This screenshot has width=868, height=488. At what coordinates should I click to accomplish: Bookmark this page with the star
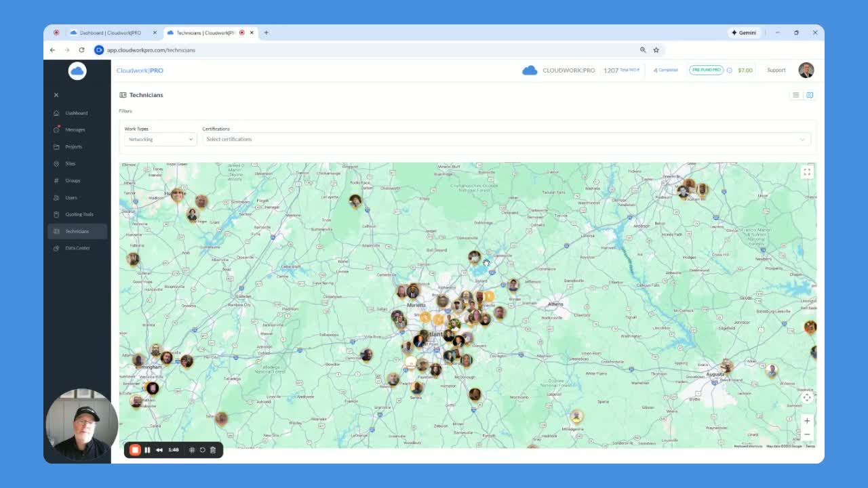pyautogui.click(x=656, y=50)
